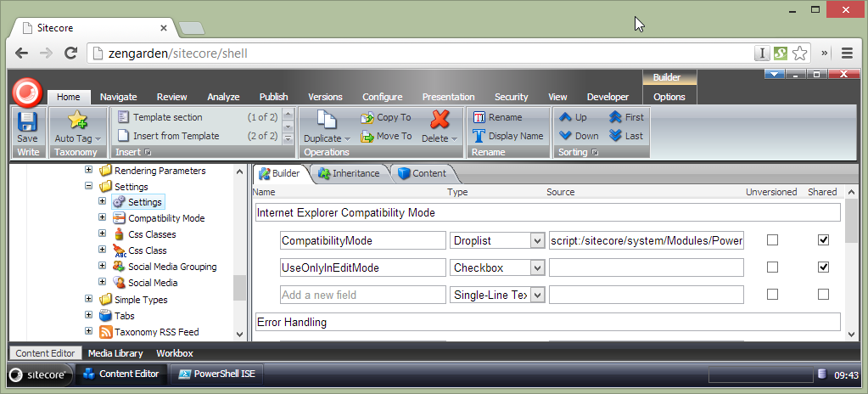Click the Auto Tag star icon

click(x=77, y=120)
